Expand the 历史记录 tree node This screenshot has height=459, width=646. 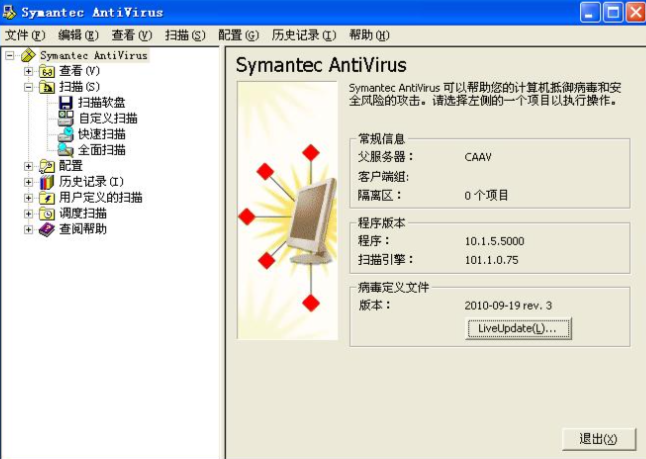point(28,182)
